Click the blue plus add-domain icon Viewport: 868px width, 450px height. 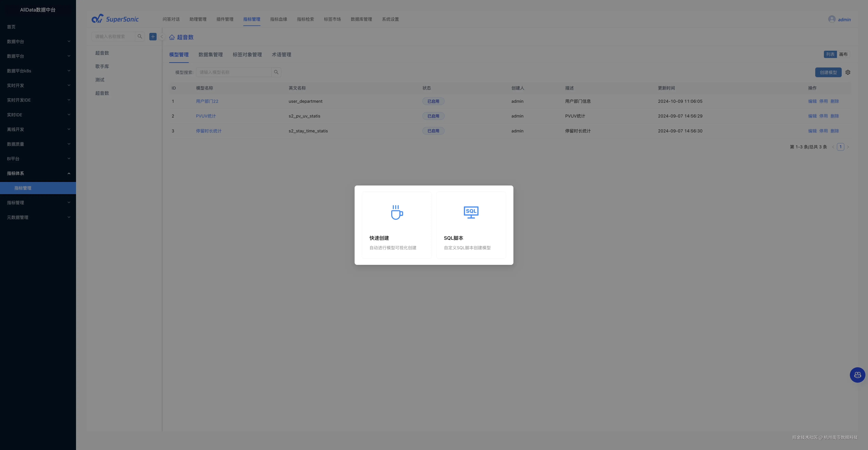tap(153, 36)
